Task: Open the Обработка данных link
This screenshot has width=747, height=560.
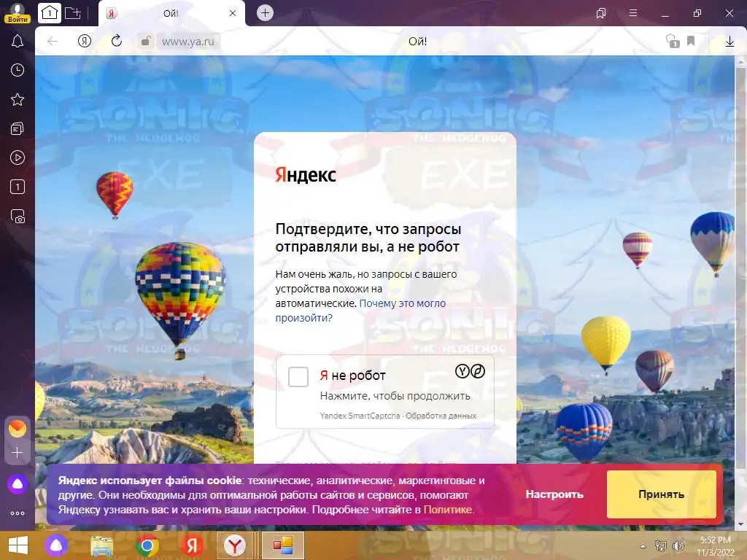Action: [441, 416]
